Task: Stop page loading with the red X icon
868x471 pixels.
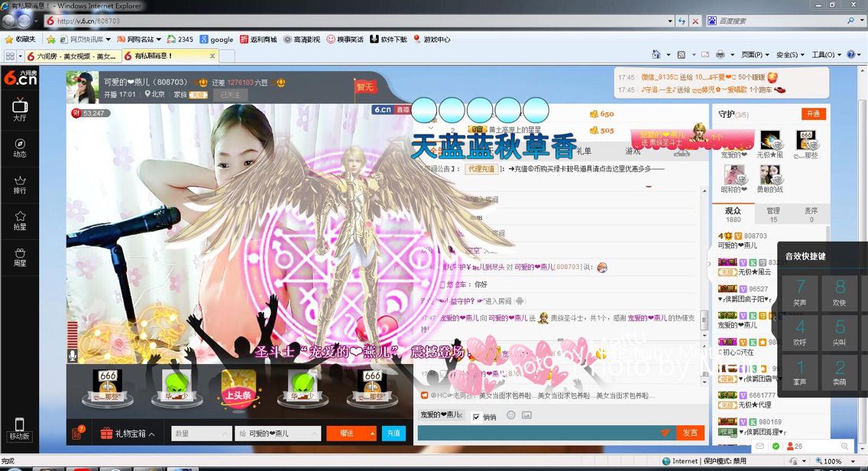Action: coord(695,21)
